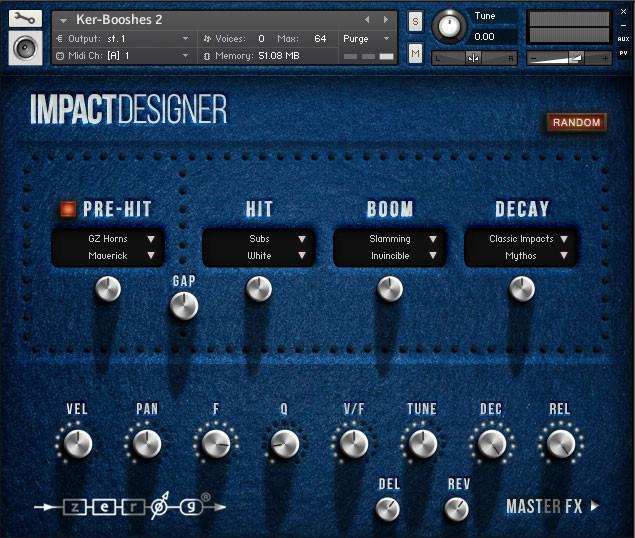
Task: Click the AUX sends icon
Action: 623,39
